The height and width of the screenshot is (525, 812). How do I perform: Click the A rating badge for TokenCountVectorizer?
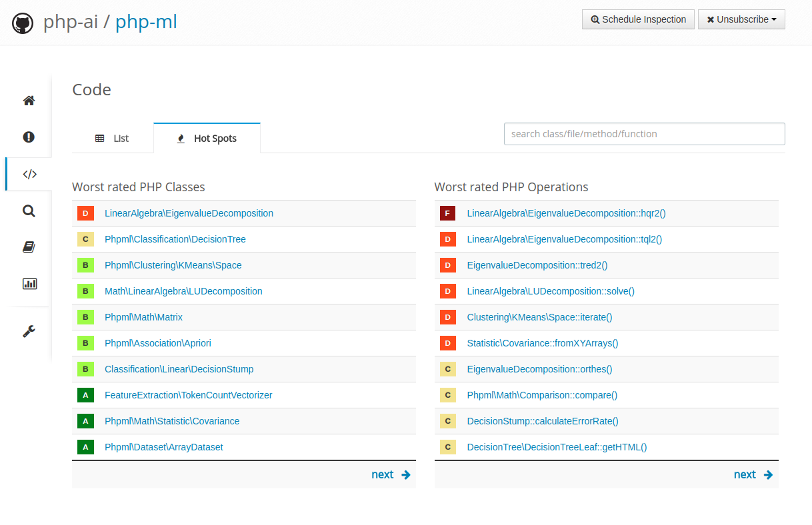(85, 395)
